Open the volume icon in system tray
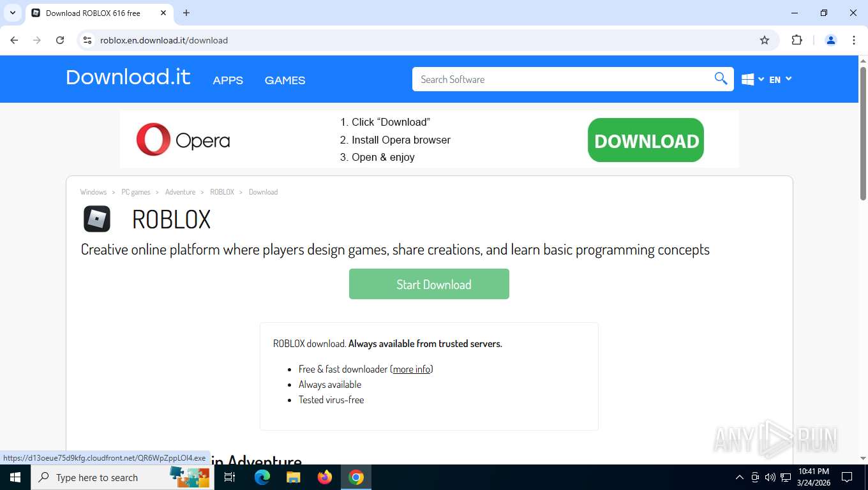The image size is (868, 490). (x=770, y=477)
